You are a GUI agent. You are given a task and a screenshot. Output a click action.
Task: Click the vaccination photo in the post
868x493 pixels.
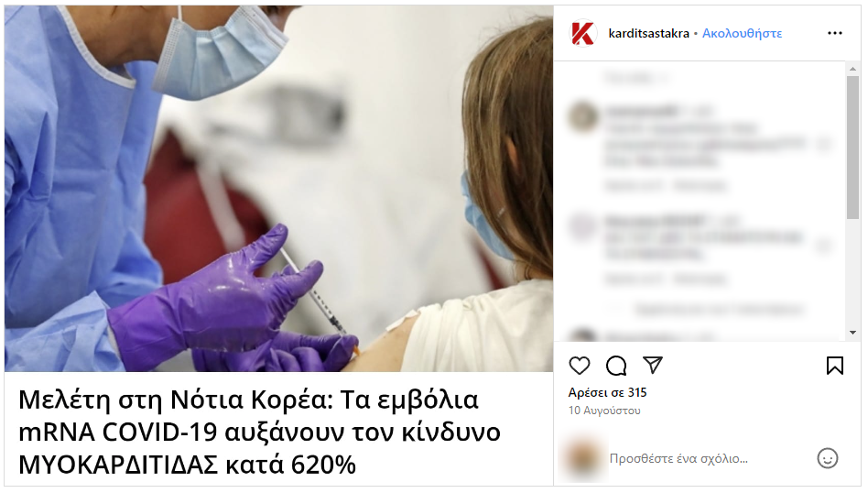pos(278,189)
